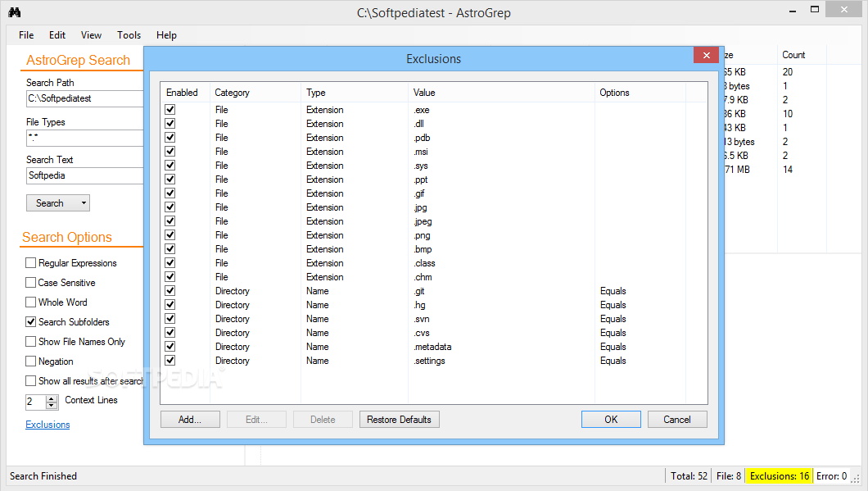Maximize the AstroGrep main window
The width and height of the screenshot is (868, 491).
[814, 9]
